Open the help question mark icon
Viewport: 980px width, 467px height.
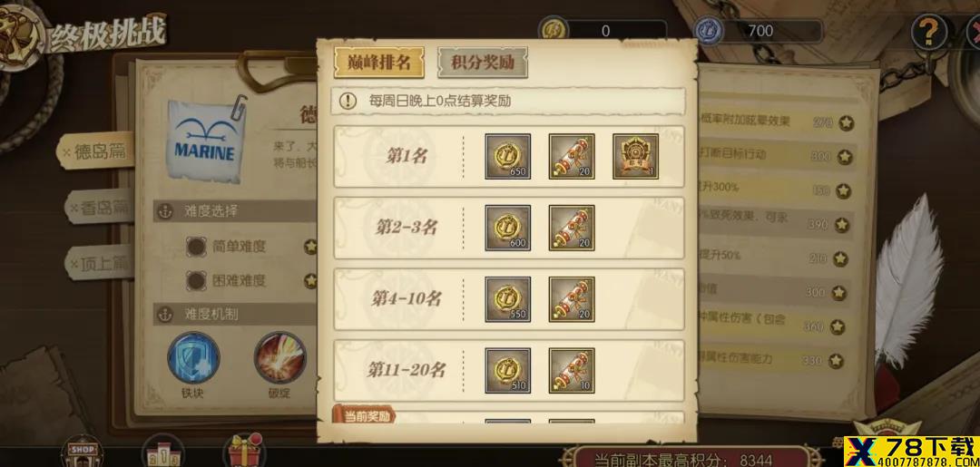coord(929,31)
